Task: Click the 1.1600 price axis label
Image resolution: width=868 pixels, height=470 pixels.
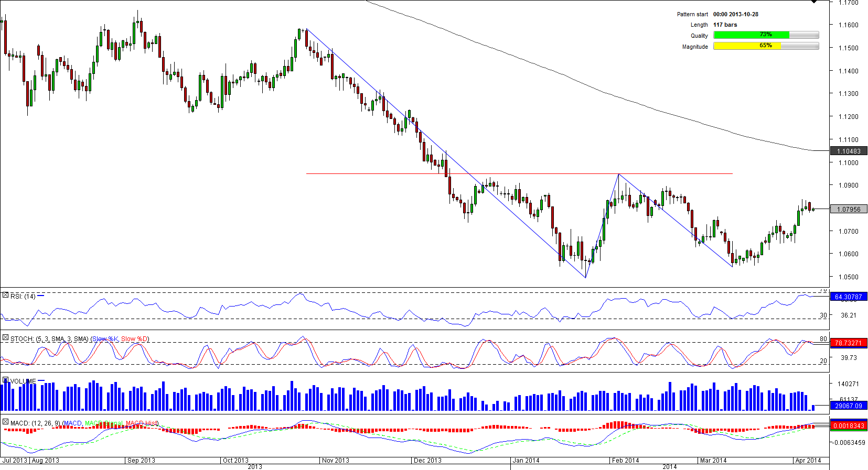Action: click(x=849, y=25)
